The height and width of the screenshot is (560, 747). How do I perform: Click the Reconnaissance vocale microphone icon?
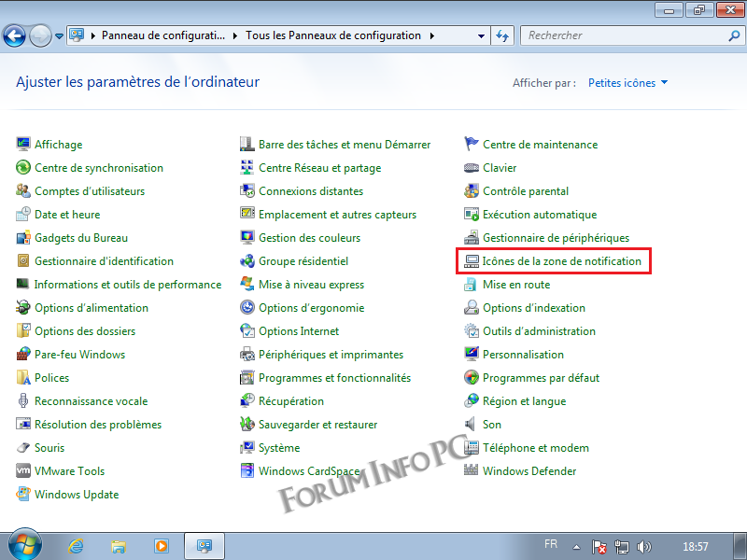point(22,400)
